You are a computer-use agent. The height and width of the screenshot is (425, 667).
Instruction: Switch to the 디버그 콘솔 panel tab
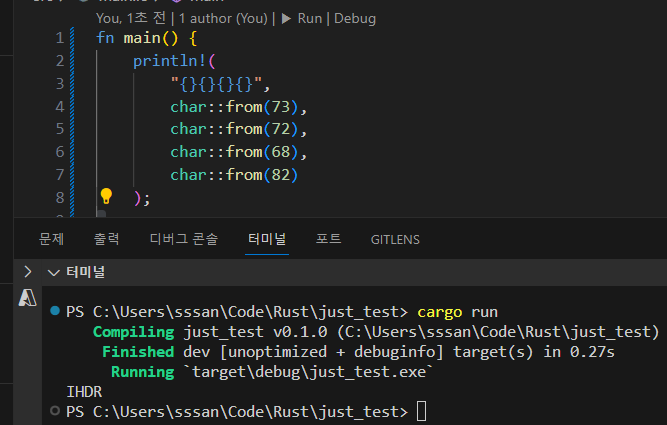point(184,239)
